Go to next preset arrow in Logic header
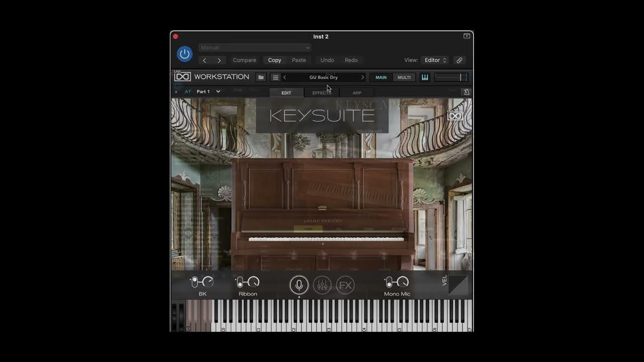 tap(219, 60)
